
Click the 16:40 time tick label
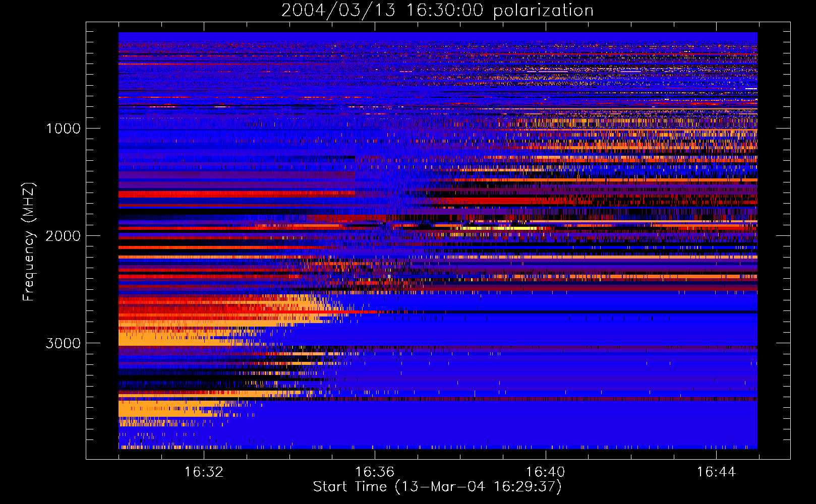[x=545, y=472]
